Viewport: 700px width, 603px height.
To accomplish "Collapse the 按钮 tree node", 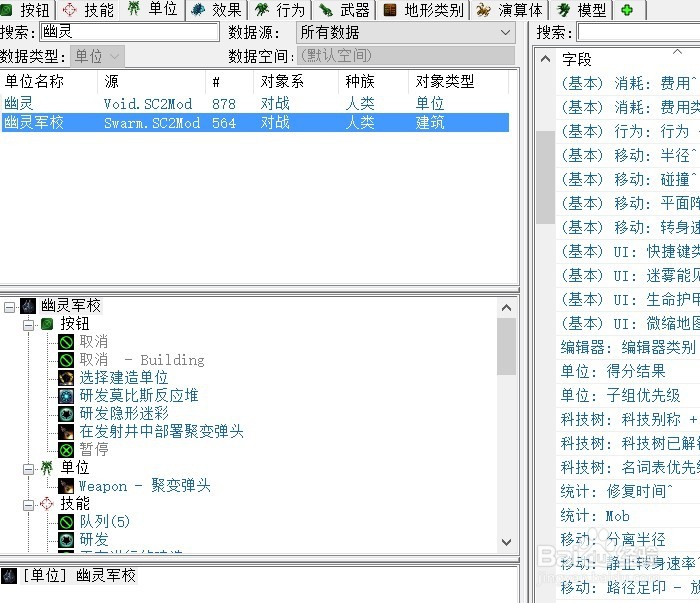I will pyautogui.click(x=29, y=324).
